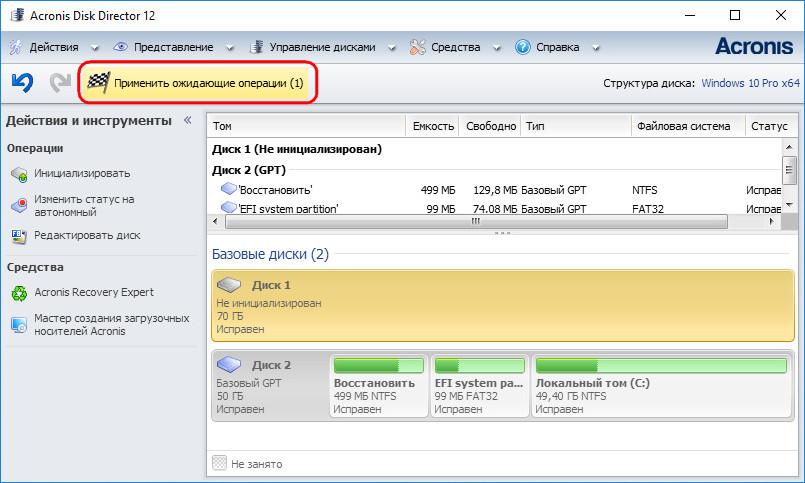
Task: Click the horizontal scrollbar thumb
Action: point(476,221)
